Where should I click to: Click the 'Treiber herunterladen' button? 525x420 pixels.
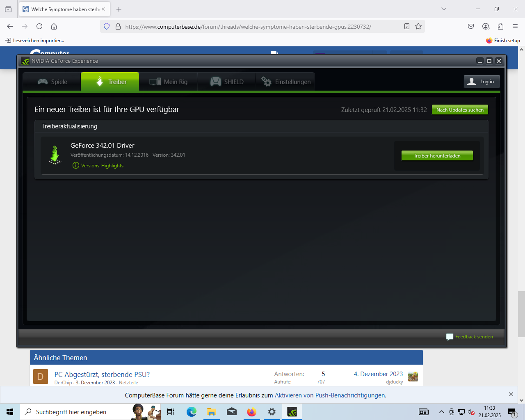[437, 156]
